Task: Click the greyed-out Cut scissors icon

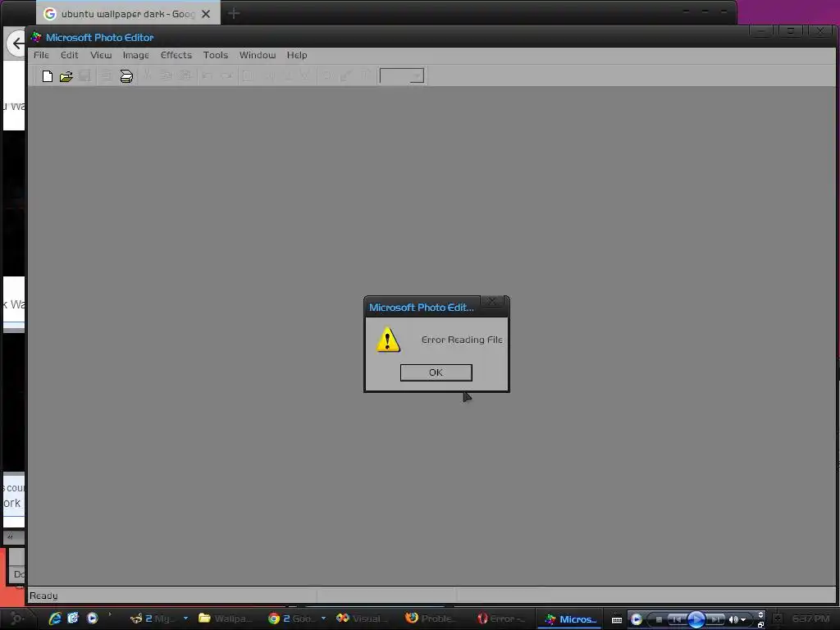Action: pyautogui.click(x=148, y=76)
